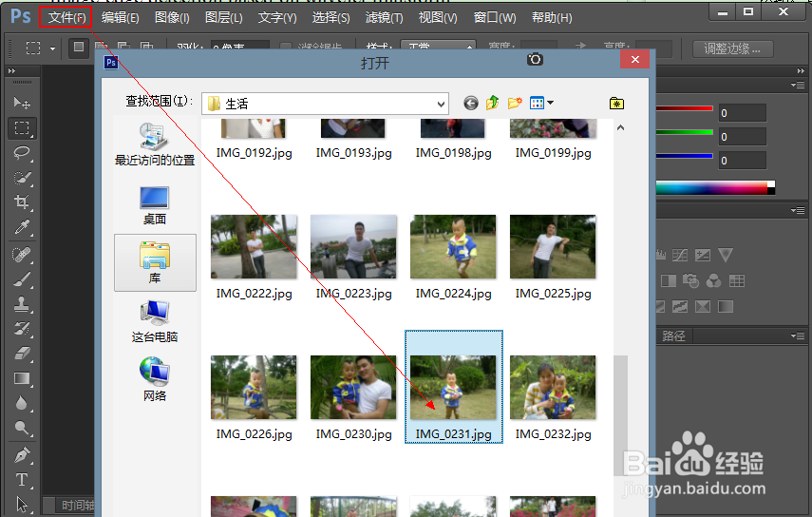The image size is (812, 517).
Task: Open the color panel flyout menu
Action: (798, 85)
